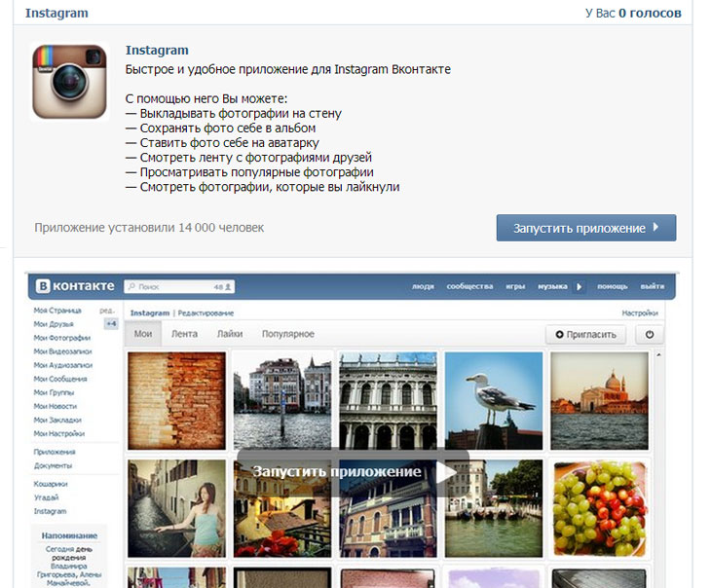Viewport: 711px width, 588px height.
Task: Open the seagull photo thumbnail
Action: pyautogui.click(x=493, y=400)
